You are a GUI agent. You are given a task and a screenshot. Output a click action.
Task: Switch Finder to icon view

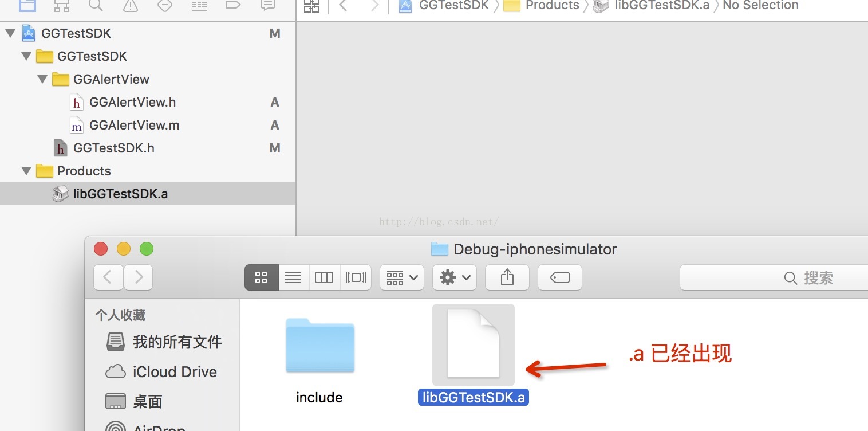pyautogui.click(x=262, y=278)
